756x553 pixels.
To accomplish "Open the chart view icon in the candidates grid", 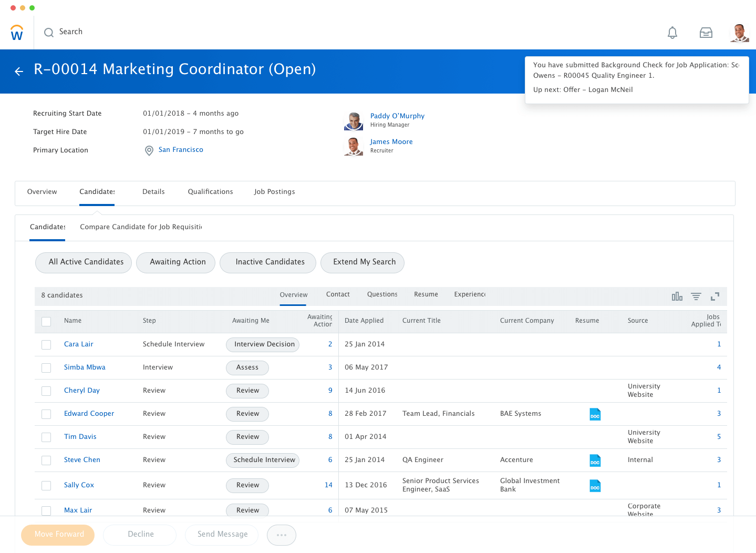I will pos(677,296).
